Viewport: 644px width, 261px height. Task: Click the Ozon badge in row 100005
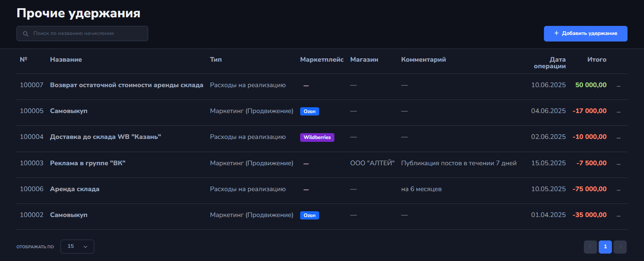point(309,111)
